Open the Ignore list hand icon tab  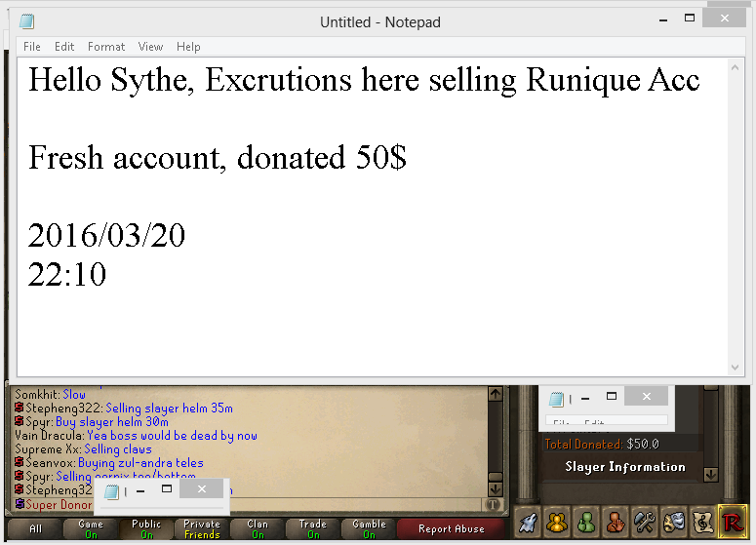click(x=616, y=523)
